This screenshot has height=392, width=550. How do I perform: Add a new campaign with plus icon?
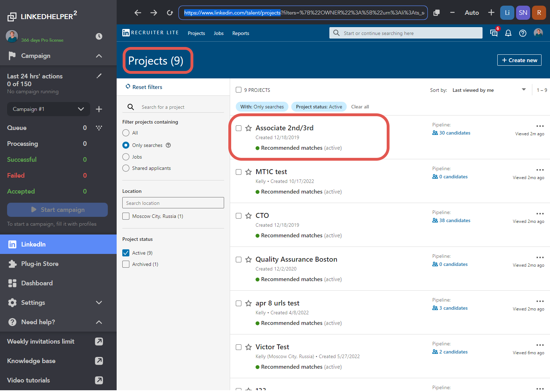pos(99,109)
